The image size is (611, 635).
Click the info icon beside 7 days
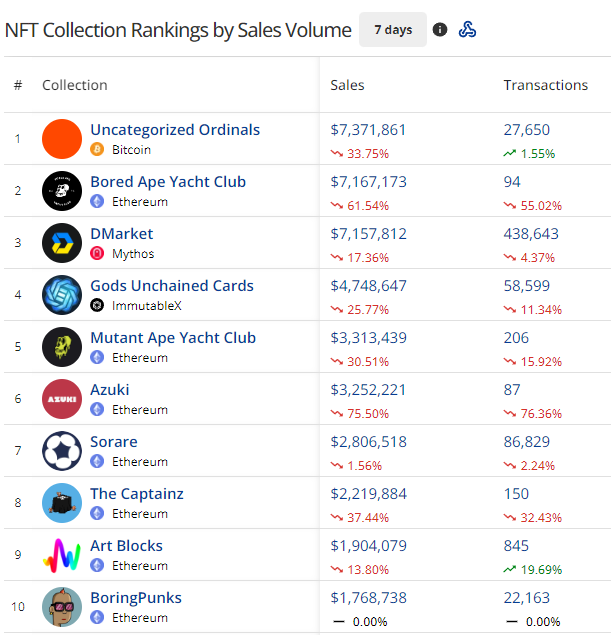[440, 30]
